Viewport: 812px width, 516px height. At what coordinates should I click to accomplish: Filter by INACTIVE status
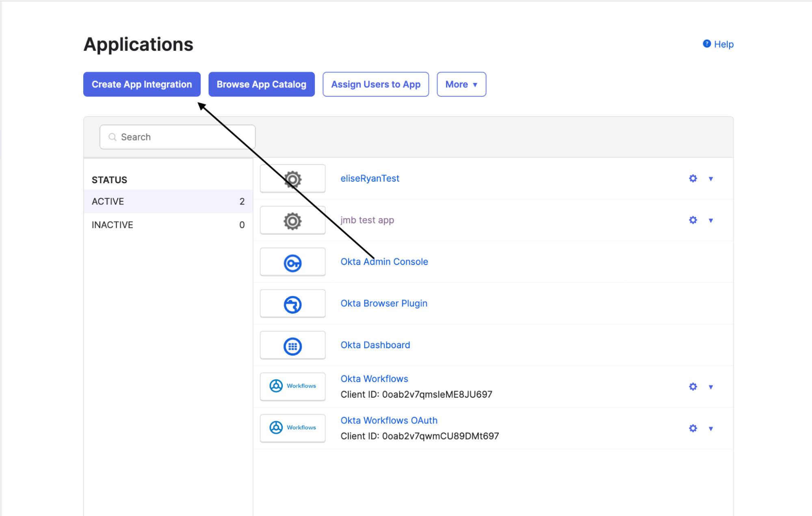(x=168, y=225)
